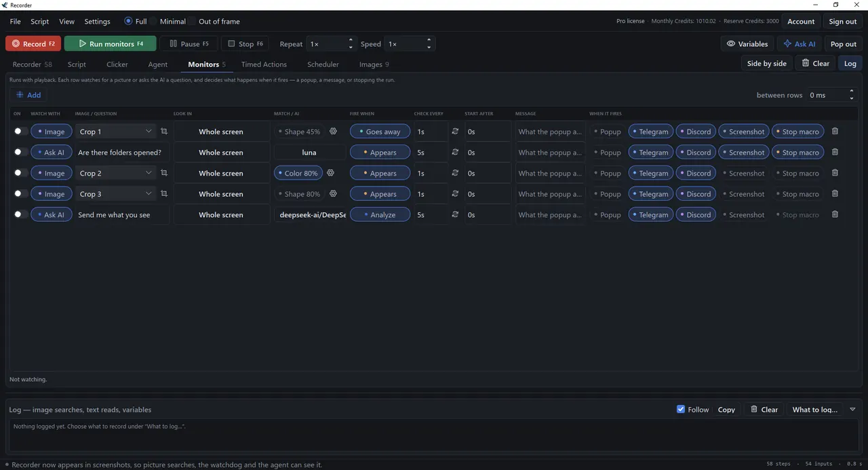Viewport: 868px width, 470px height.
Task: Delete the Crop 2 monitor row
Action: [835, 173]
